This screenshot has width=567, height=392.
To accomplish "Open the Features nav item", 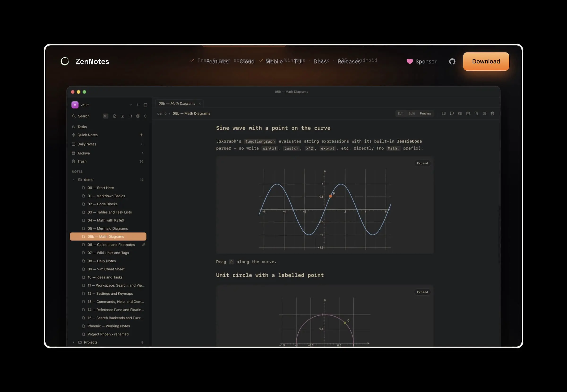I will (x=217, y=61).
